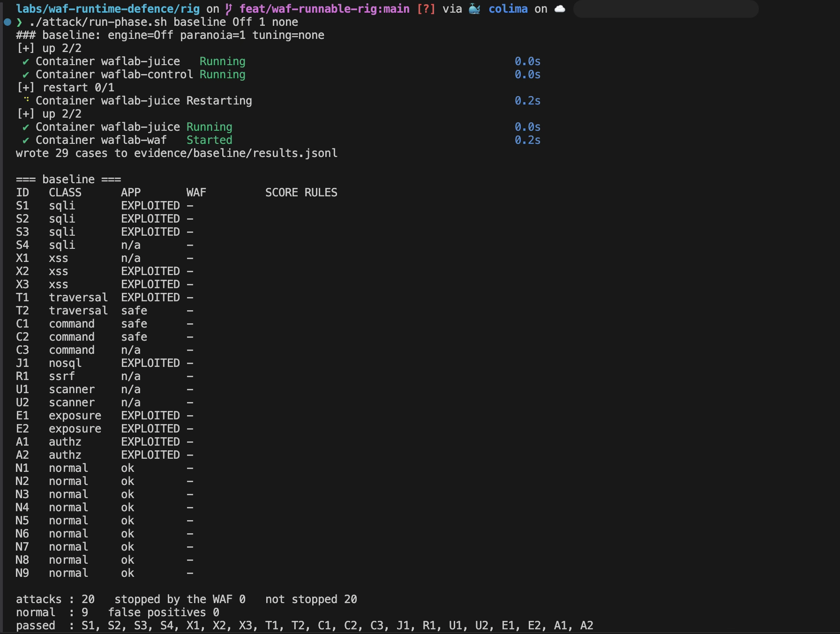Viewport: 840px width, 634px height.
Task: Click the ssrf class in row R1
Action: coord(62,376)
